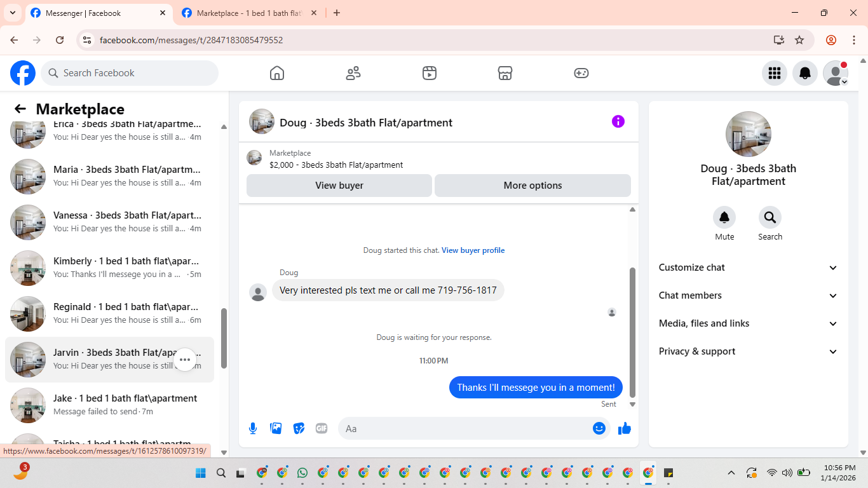Click the Search magnifier in chat details
Image resolution: width=868 pixels, height=488 pixels.
click(770, 217)
